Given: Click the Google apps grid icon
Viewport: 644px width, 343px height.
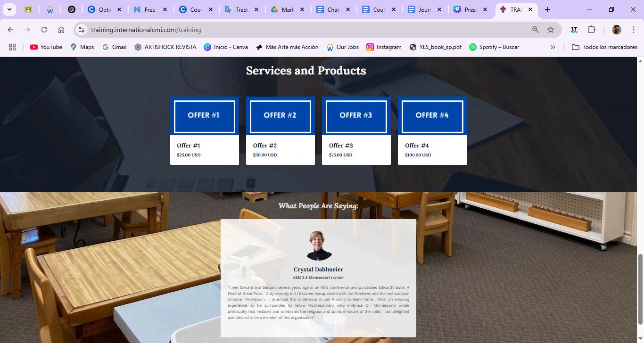Looking at the screenshot, I should click(12, 47).
